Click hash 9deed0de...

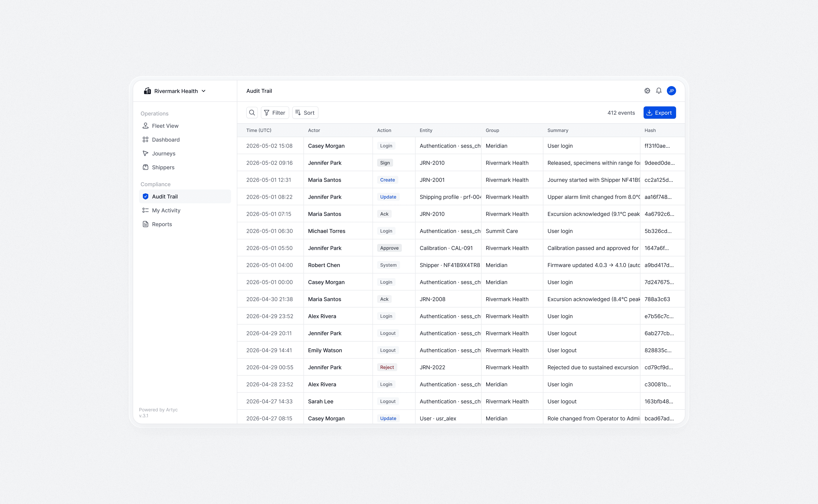click(x=659, y=163)
